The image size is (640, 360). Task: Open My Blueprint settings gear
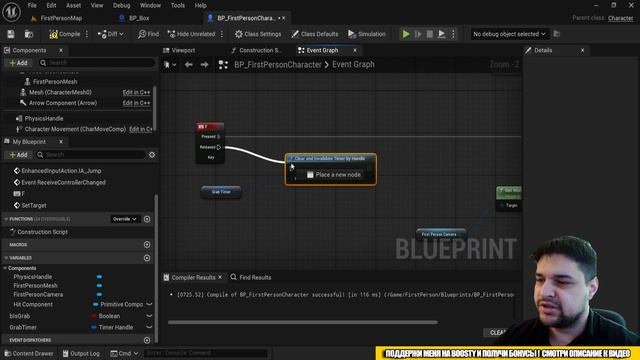[152, 155]
